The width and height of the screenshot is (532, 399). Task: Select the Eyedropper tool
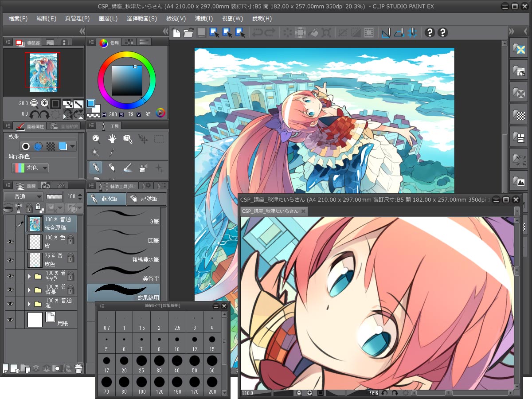112,152
